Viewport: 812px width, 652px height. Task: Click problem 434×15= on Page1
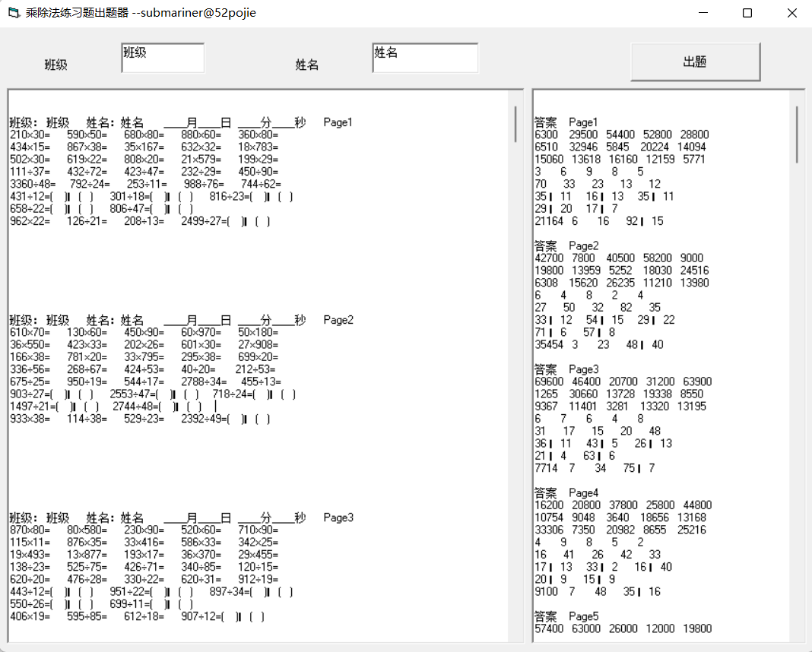pyautogui.click(x=30, y=147)
